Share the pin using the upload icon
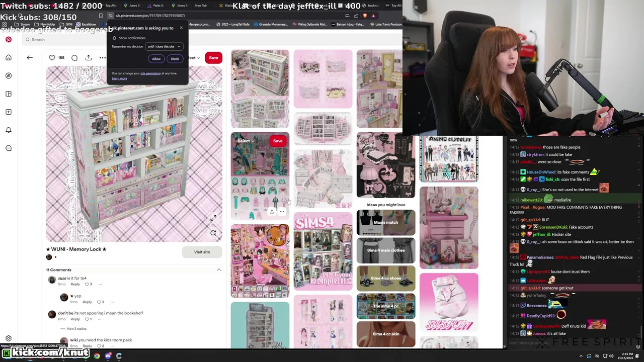644x362 pixels. pyautogui.click(x=89, y=58)
